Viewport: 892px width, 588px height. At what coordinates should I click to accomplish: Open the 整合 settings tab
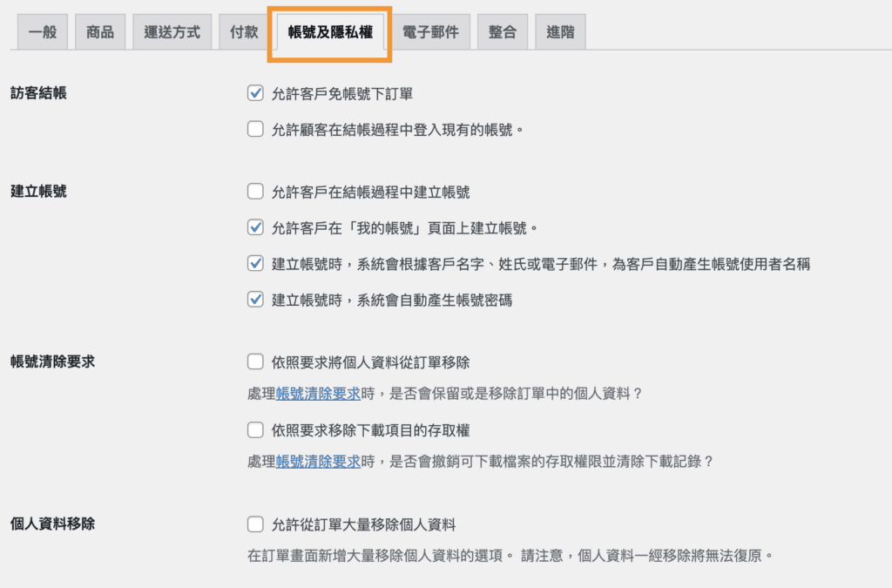pyautogui.click(x=503, y=30)
